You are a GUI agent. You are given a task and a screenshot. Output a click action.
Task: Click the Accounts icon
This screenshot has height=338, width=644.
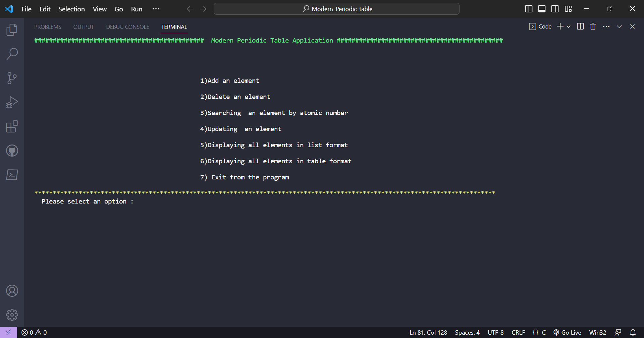(x=12, y=290)
